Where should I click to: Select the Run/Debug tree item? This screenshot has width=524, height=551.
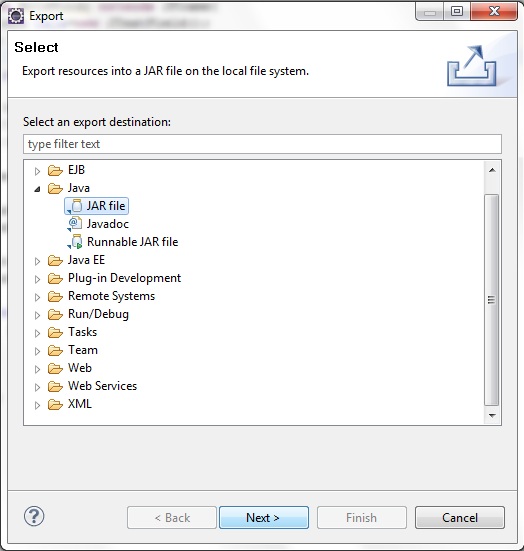tap(98, 314)
